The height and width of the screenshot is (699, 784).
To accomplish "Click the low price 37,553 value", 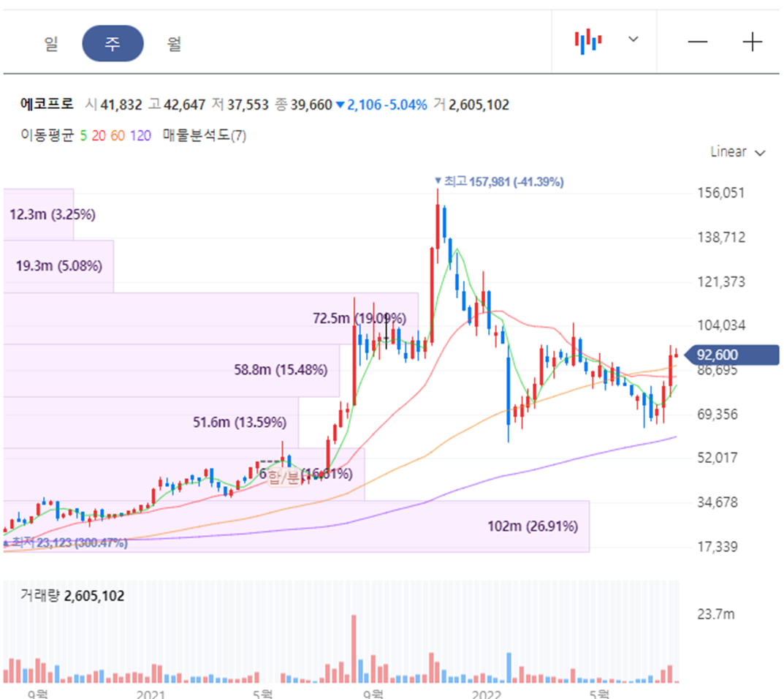I will [x=248, y=105].
